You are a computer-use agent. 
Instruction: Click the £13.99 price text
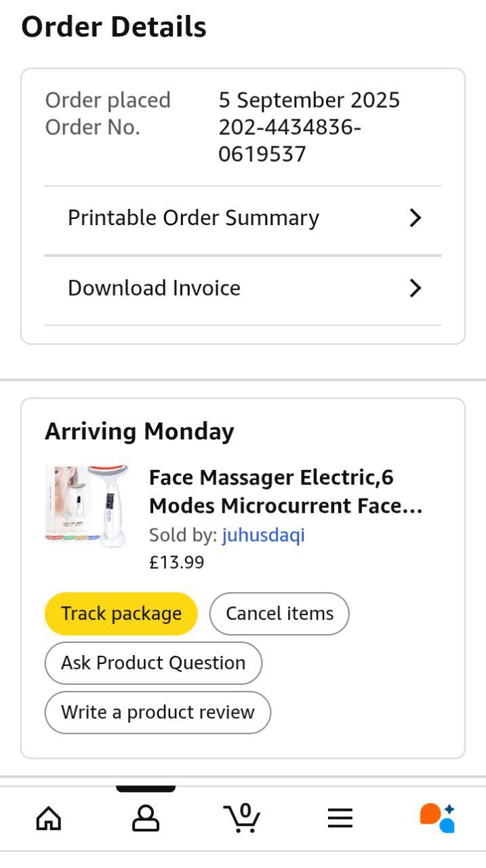(176, 562)
